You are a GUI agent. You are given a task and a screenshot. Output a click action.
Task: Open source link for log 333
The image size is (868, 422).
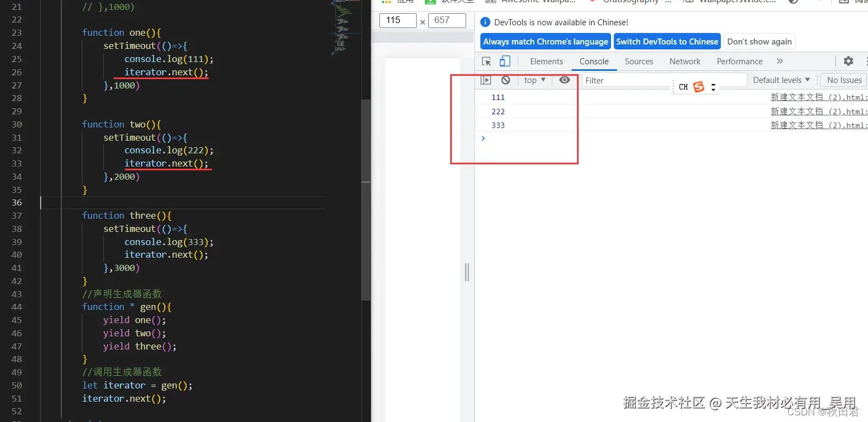click(819, 125)
